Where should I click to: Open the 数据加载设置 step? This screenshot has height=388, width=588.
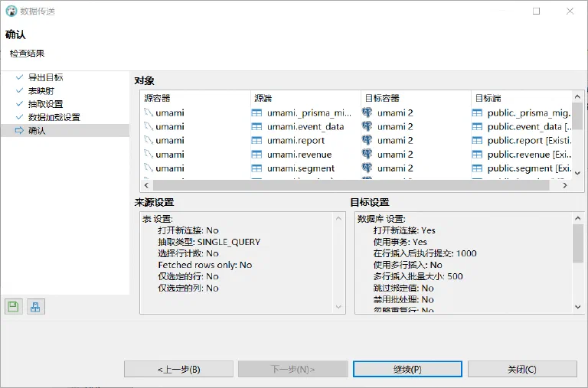pyautogui.click(x=54, y=117)
